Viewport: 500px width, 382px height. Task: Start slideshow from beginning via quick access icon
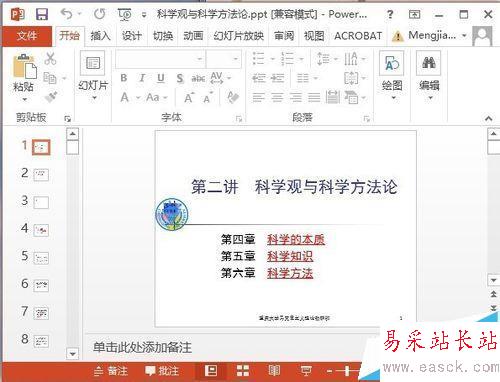tap(125, 14)
